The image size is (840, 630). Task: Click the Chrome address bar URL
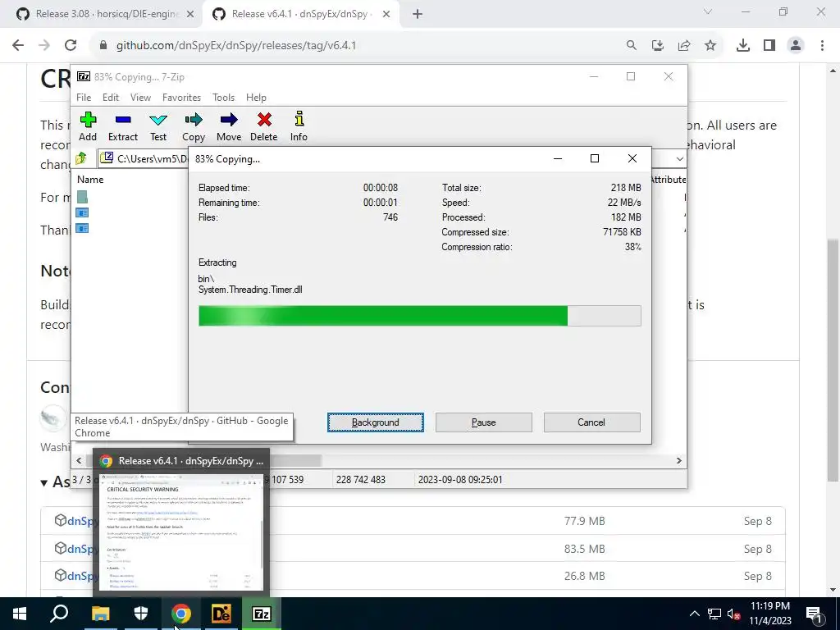tap(236, 46)
